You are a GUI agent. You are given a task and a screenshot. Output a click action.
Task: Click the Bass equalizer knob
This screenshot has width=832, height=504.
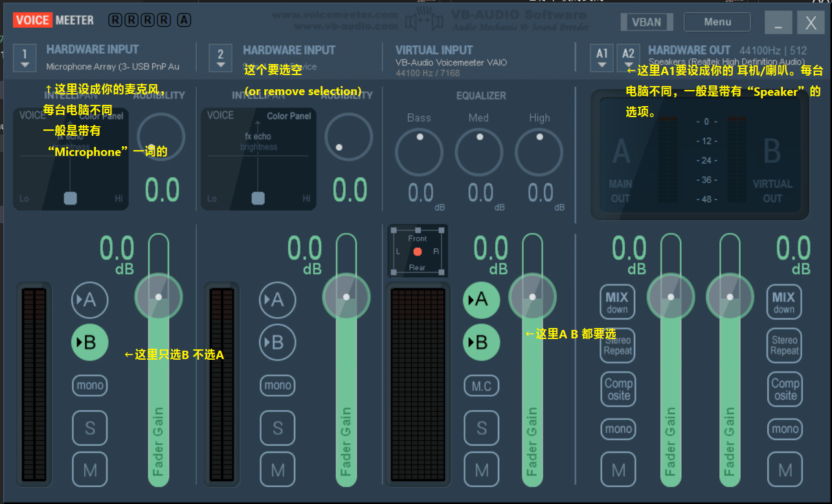click(x=419, y=152)
